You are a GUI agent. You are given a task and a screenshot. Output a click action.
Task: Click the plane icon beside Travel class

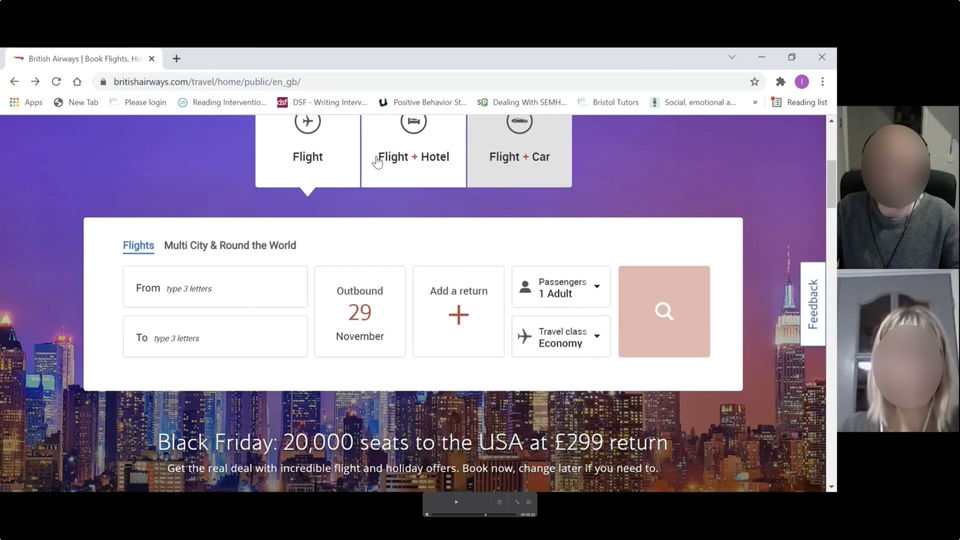(x=525, y=336)
